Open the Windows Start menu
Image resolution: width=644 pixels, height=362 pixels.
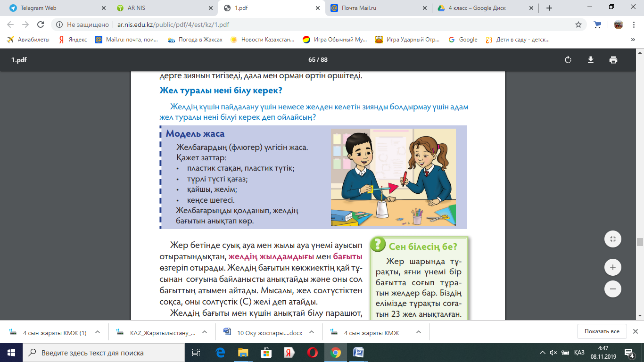11,353
